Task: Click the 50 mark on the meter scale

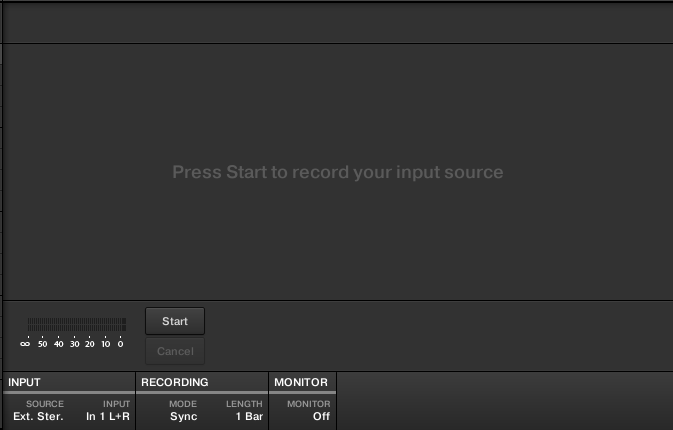Action: point(43,344)
